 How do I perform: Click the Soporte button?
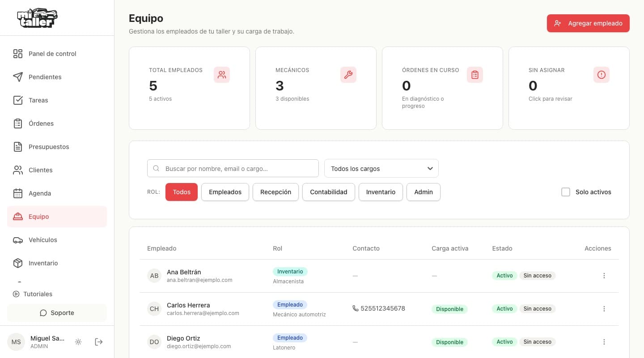click(x=57, y=313)
